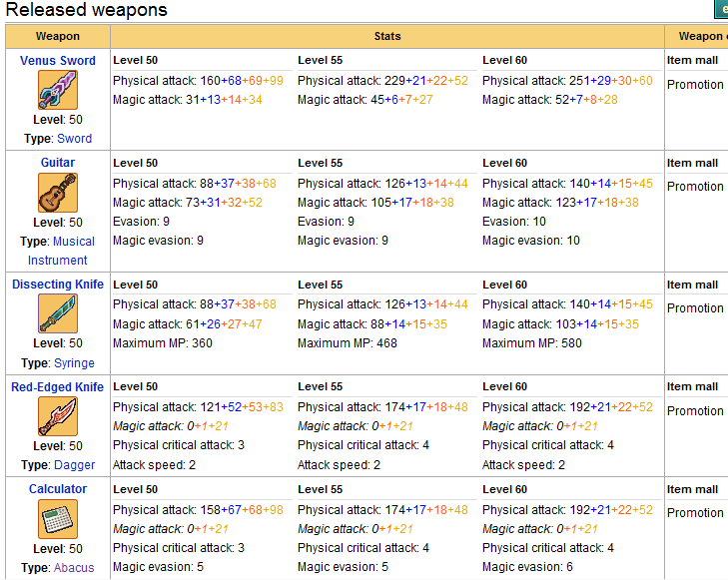The width and height of the screenshot is (728, 580).
Task: Click the Stats column header
Action: coord(387,36)
